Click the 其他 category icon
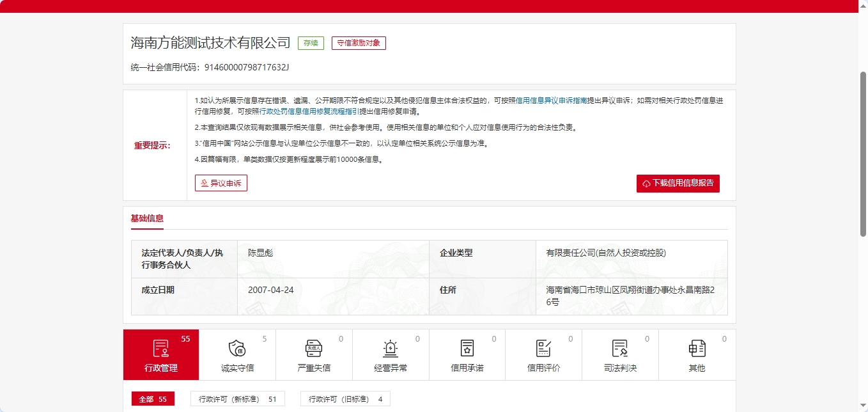Viewport: 868px width, 412px height. pyautogui.click(x=697, y=348)
